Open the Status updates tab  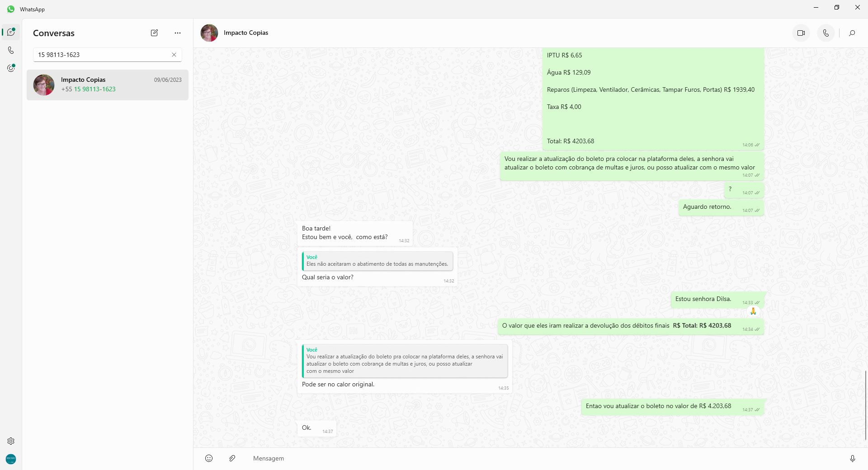click(11, 68)
